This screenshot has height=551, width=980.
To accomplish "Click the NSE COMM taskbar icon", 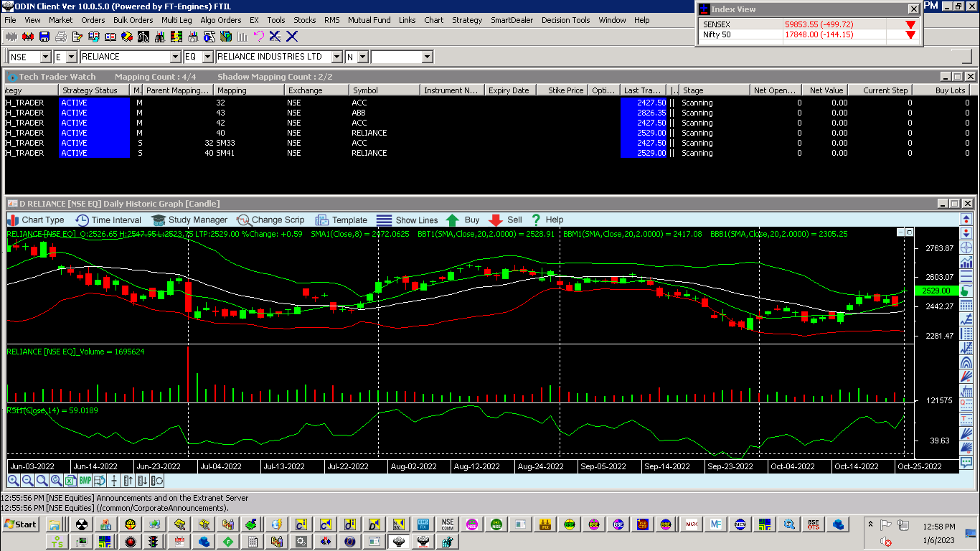I will point(448,524).
